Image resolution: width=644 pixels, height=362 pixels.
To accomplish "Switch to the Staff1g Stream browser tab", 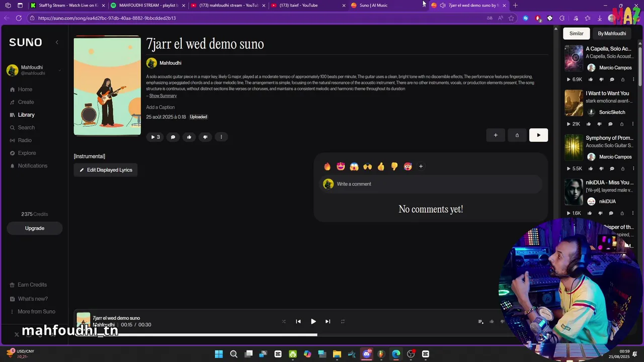I will click(x=68, y=5).
